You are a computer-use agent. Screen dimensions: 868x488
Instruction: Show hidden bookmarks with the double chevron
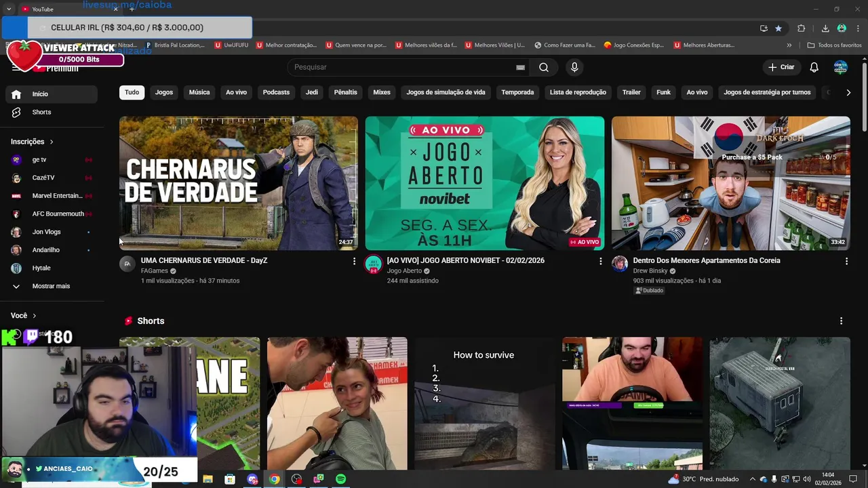(x=789, y=45)
